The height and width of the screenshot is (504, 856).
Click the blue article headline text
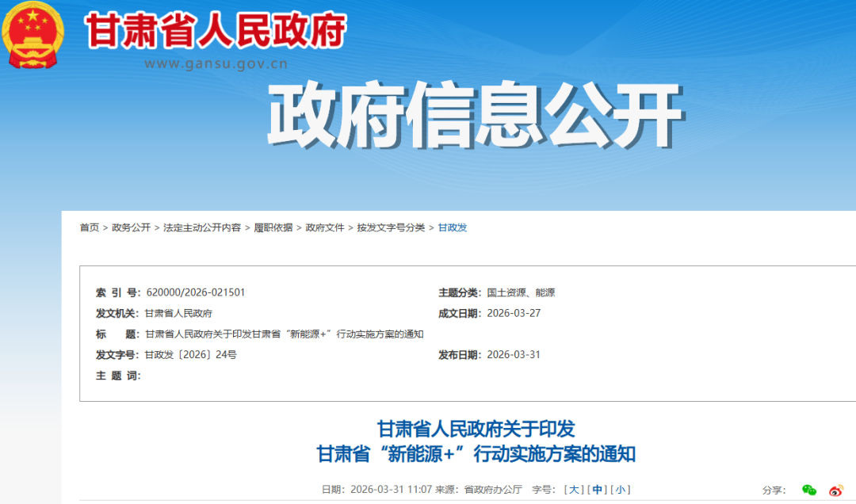point(476,442)
